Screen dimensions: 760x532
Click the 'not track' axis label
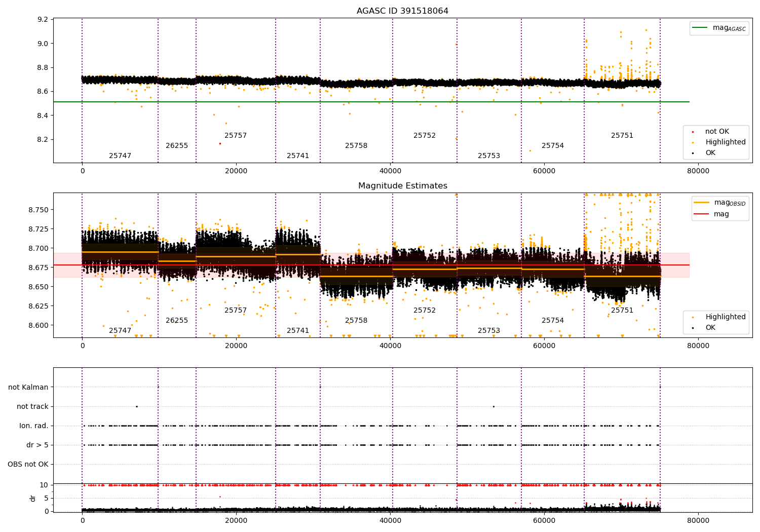[x=32, y=406]
